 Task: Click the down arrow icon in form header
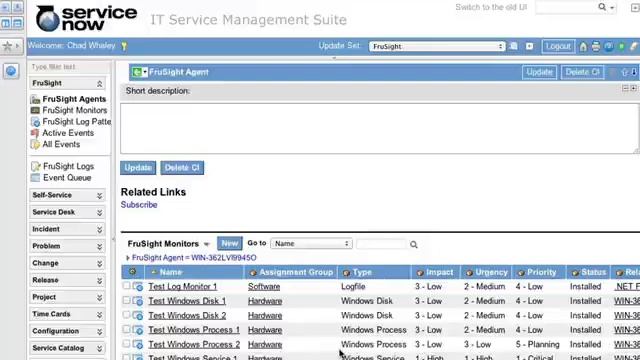click(634, 72)
